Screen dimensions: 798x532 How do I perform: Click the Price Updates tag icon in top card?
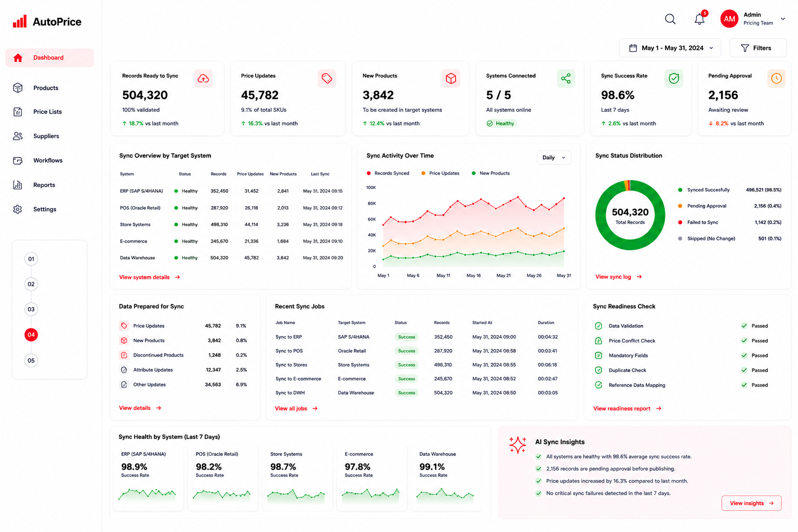tap(327, 78)
